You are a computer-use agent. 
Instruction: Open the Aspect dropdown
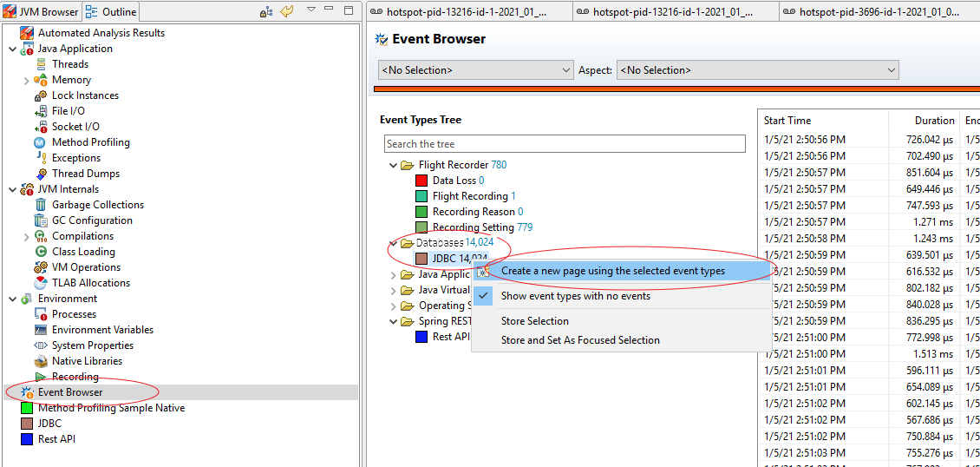click(x=757, y=70)
